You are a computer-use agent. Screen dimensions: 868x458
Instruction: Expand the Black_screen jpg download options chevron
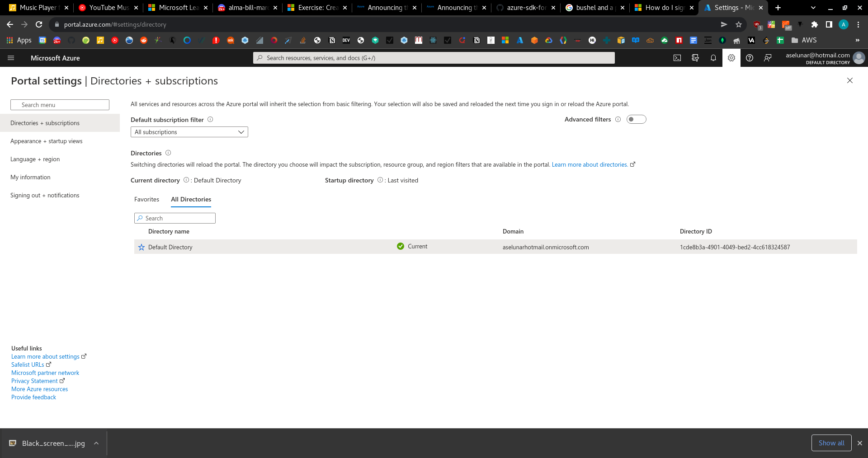[x=96, y=444]
